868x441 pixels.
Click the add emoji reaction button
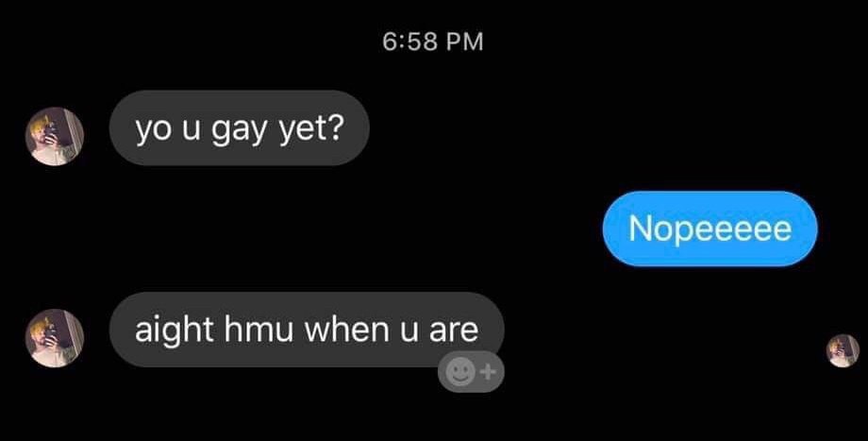click(471, 372)
